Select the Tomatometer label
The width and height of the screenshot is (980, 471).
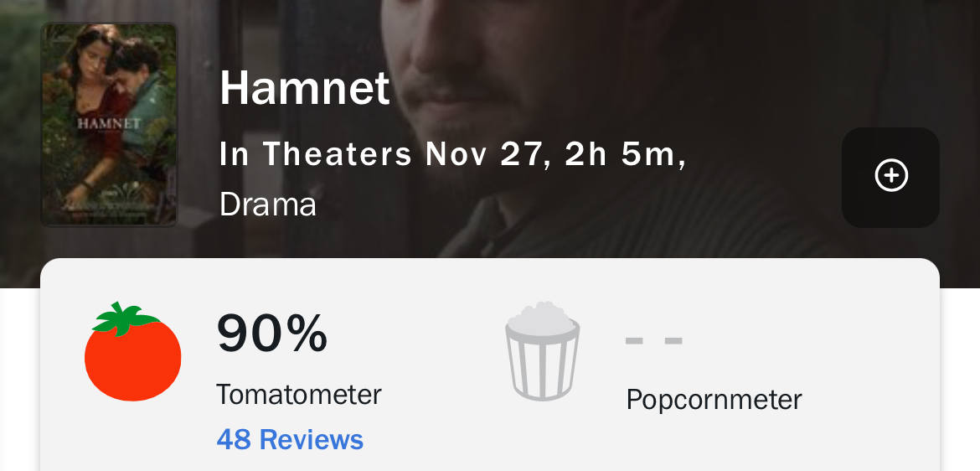298,394
